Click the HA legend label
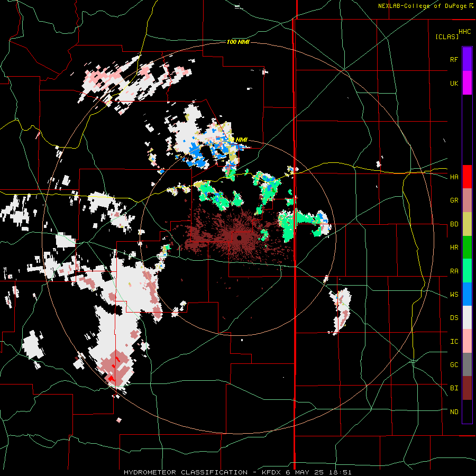The height and width of the screenshot is (476, 476). [x=454, y=177]
